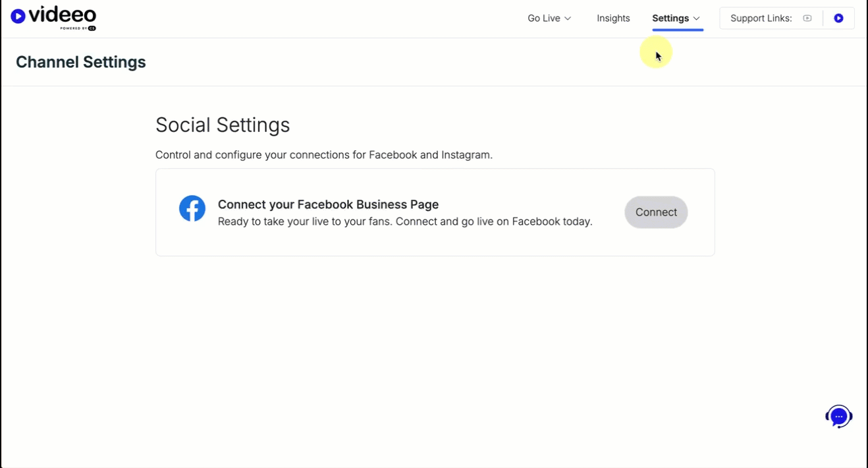Click the blue play icon in Support Links

coord(838,18)
